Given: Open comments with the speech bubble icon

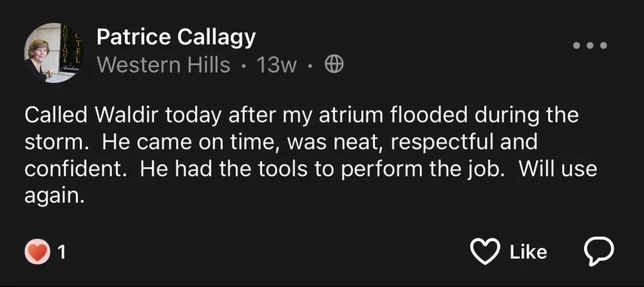Looking at the screenshot, I should point(598,252).
